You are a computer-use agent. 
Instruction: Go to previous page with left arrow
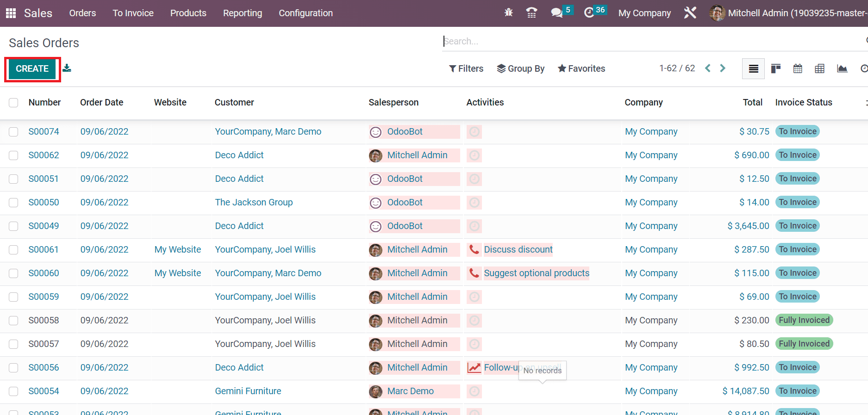[x=708, y=68]
